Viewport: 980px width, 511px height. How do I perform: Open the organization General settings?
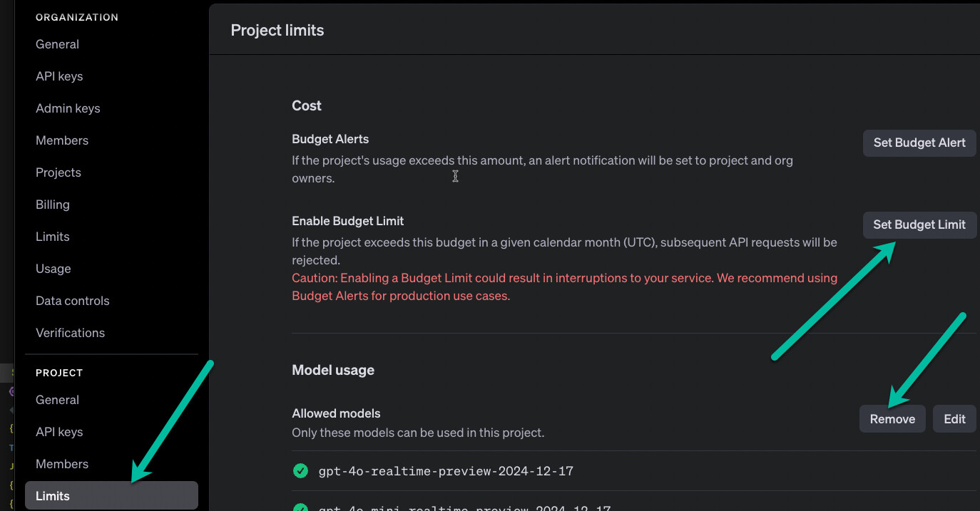click(57, 43)
